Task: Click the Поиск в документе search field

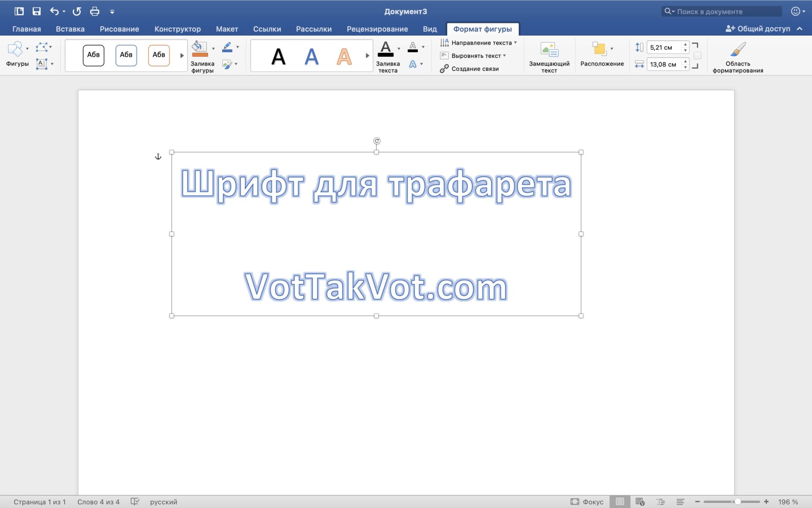Action: [x=721, y=11]
